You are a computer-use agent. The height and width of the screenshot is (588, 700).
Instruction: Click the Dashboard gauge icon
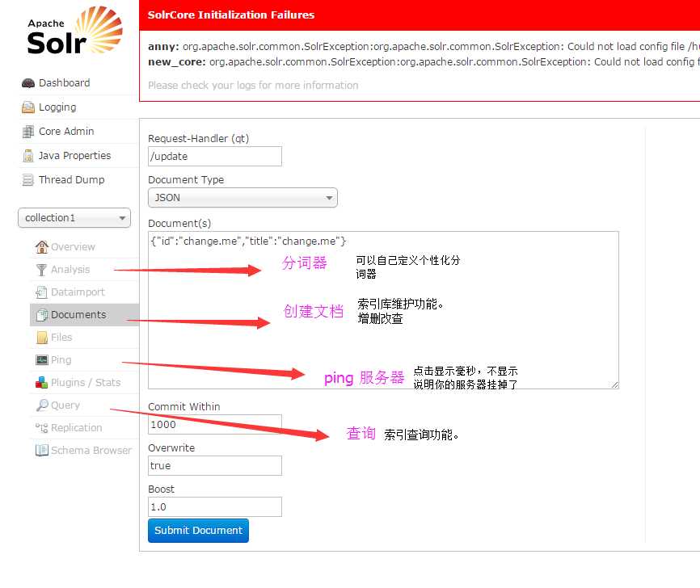coord(28,83)
